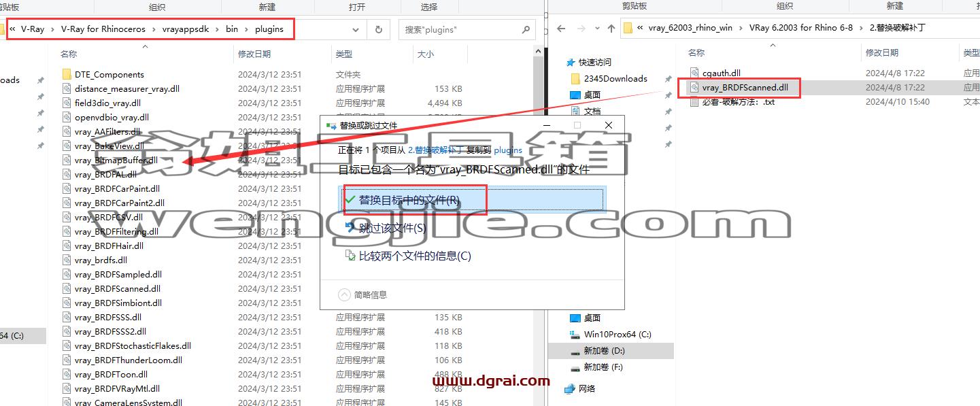Open the address bar history dropdown arrow
980x406 pixels.
(x=356, y=30)
